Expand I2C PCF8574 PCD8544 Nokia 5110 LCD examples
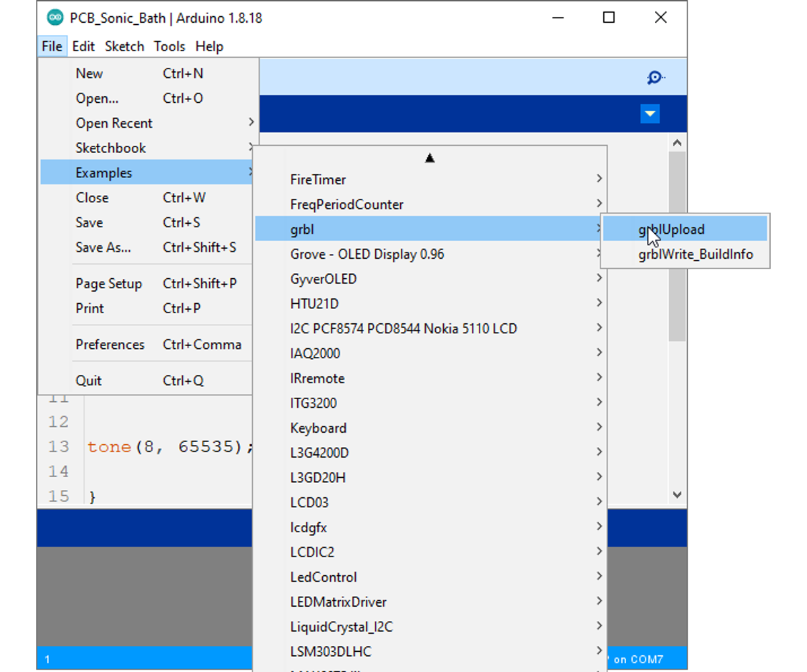Screen dimensions: 807x672 point(430,329)
